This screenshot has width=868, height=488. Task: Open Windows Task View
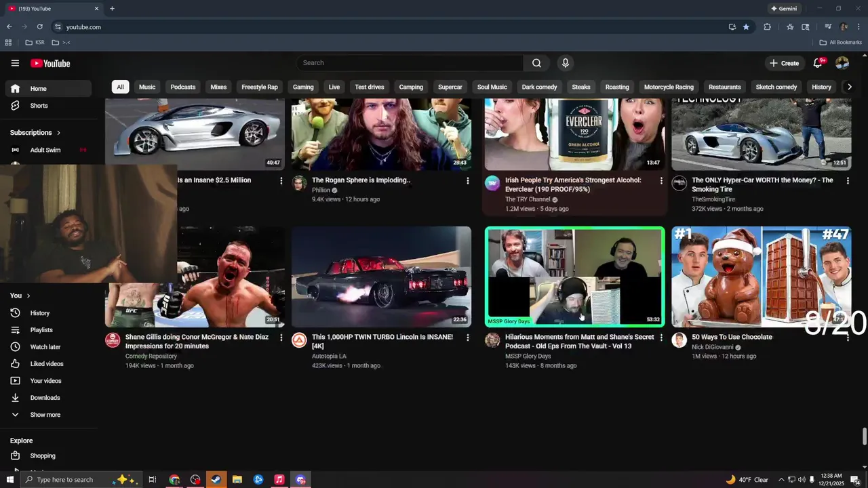point(153,480)
